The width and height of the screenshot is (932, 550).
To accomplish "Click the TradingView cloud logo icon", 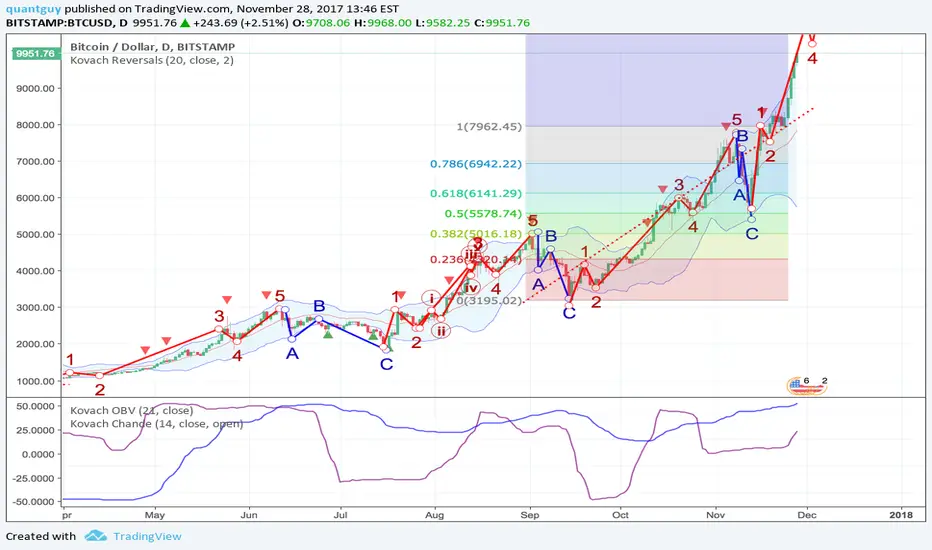I will tap(95, 536).
